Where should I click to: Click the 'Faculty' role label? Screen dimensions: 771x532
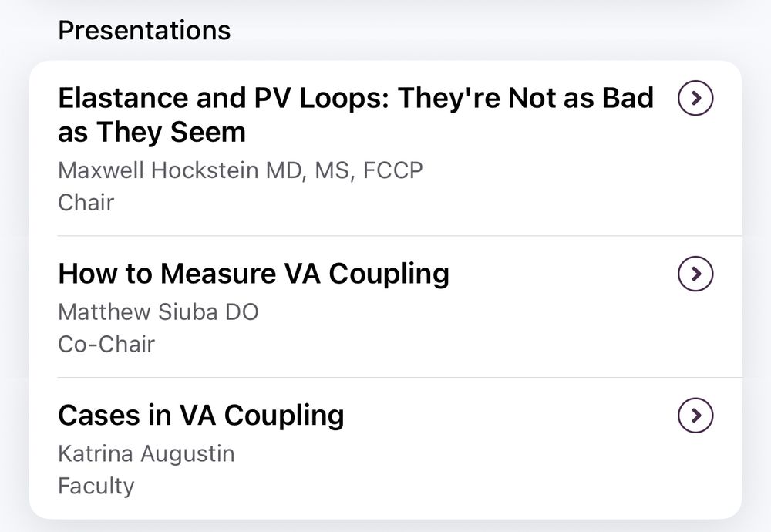pyautogui.click(x=96, y=486)
